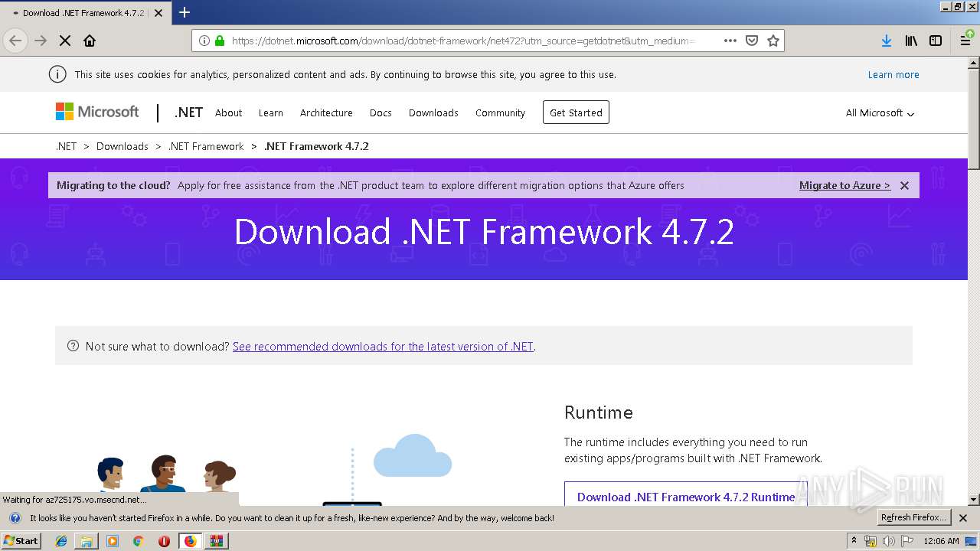Close the Download .NET Framework tab
980x551 pixels.
158,13
